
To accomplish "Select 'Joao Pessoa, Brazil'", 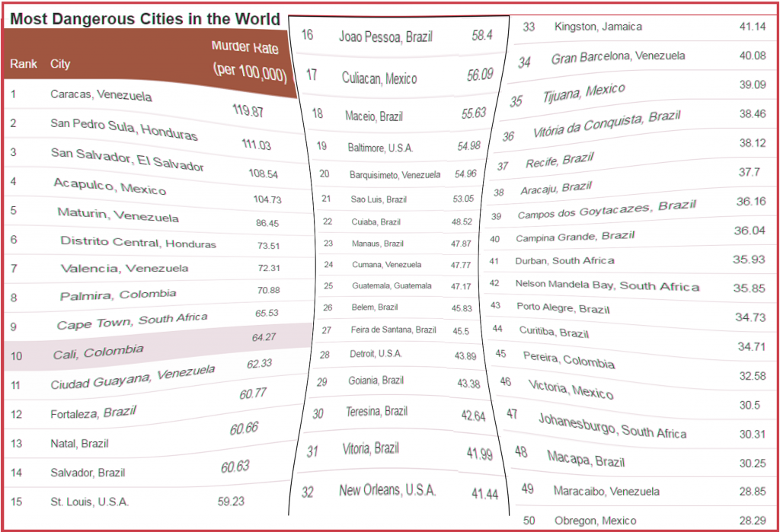I will (385, 37).
